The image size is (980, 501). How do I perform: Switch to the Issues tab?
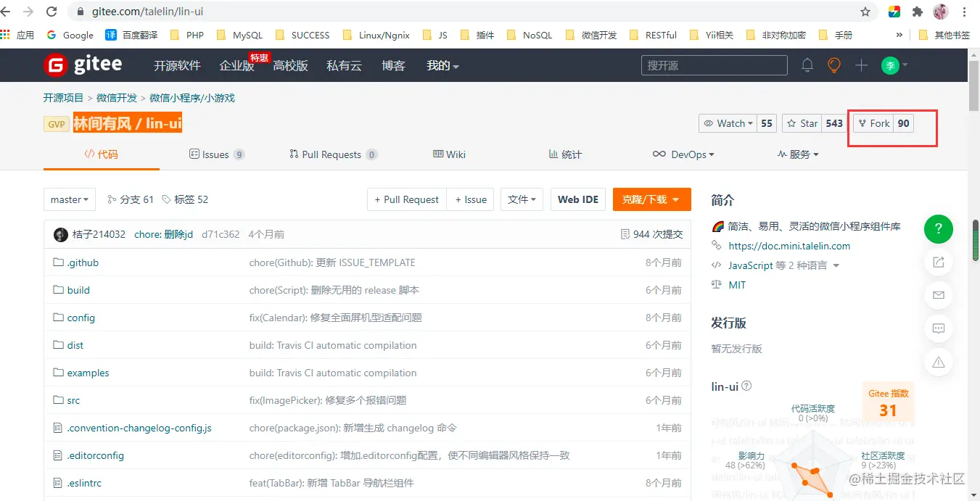tap(217, 154)
